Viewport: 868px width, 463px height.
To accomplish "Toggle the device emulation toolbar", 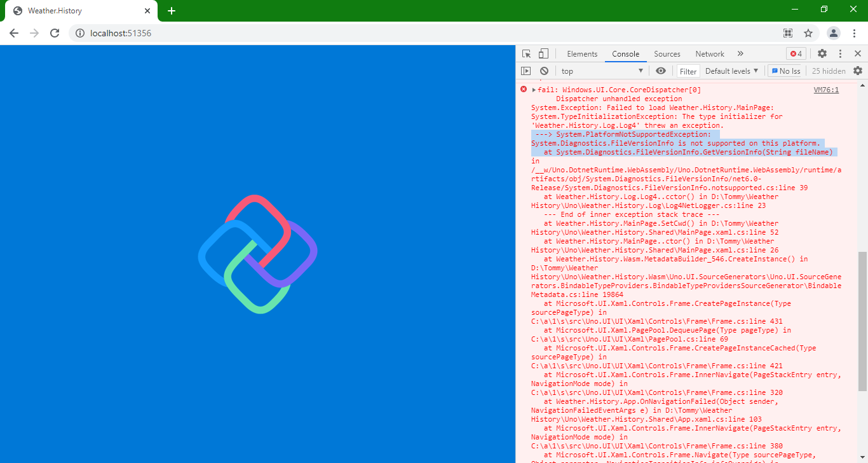I will [x=542, y=53].
